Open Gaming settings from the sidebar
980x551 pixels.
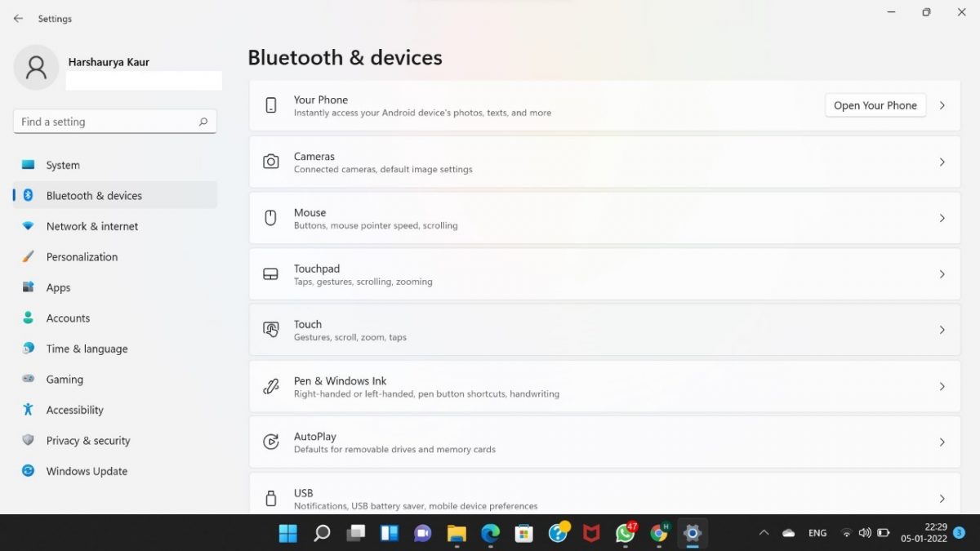click(x=63, y=379)
